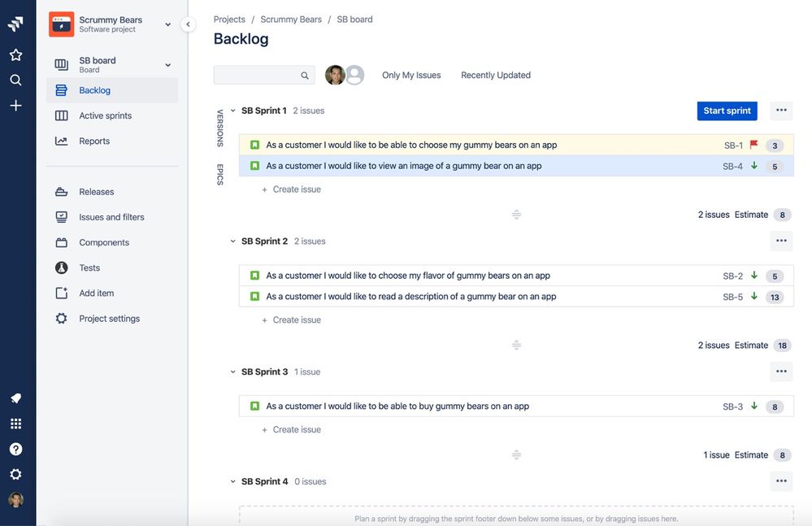This screenshot has height=526, width=812.
Task: Open the settings gear in bottom navbar
Action: (x=16, y=474)
